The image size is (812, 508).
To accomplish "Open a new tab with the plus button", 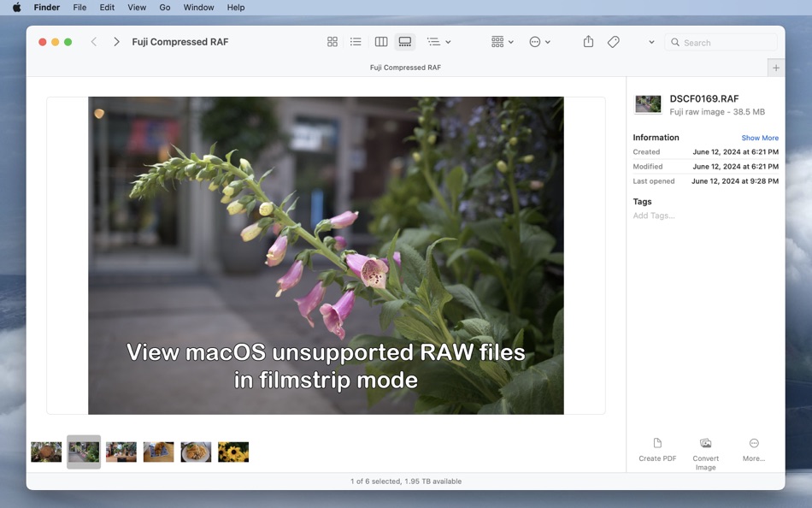I will click(x=775, y=67).
